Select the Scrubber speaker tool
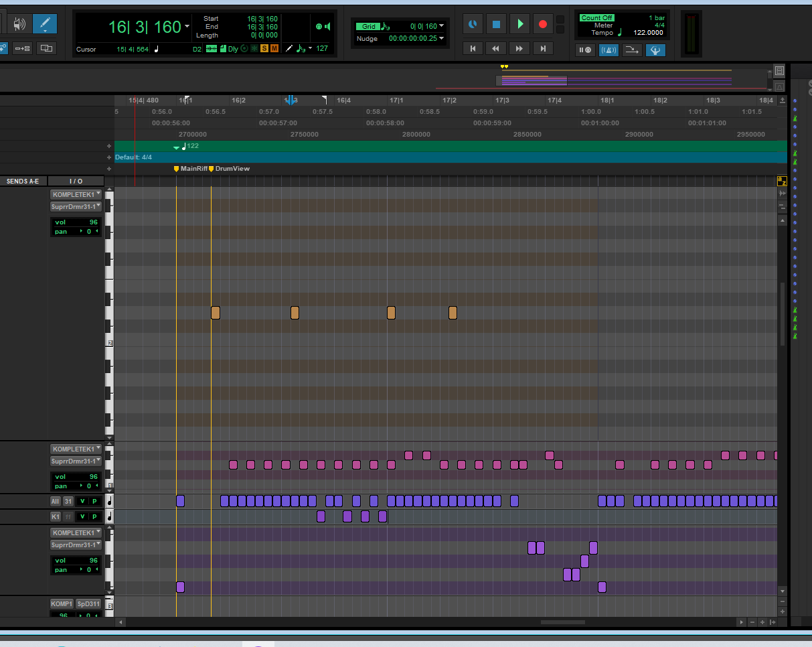Image resolution: width=812 pixels, height=647 pixels. [19, 24]
